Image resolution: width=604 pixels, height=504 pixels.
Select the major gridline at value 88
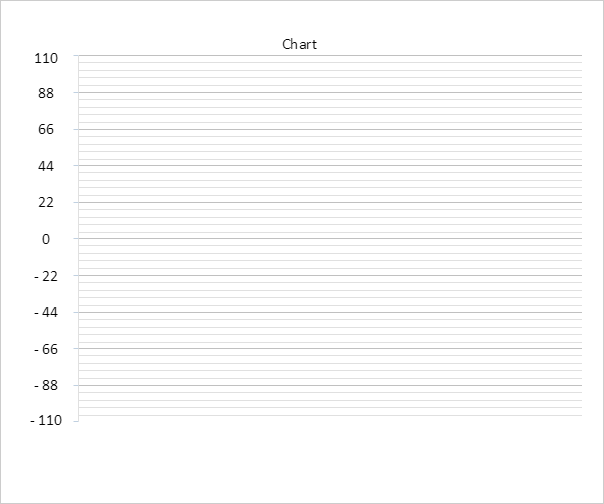coord(330,93)
